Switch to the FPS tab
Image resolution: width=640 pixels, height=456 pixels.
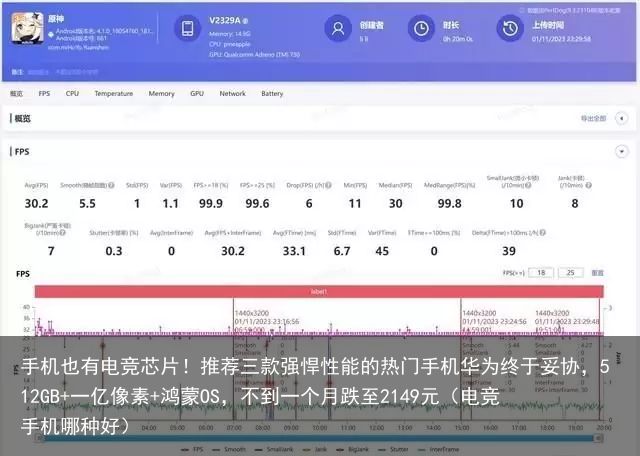[x=44, y=93]
